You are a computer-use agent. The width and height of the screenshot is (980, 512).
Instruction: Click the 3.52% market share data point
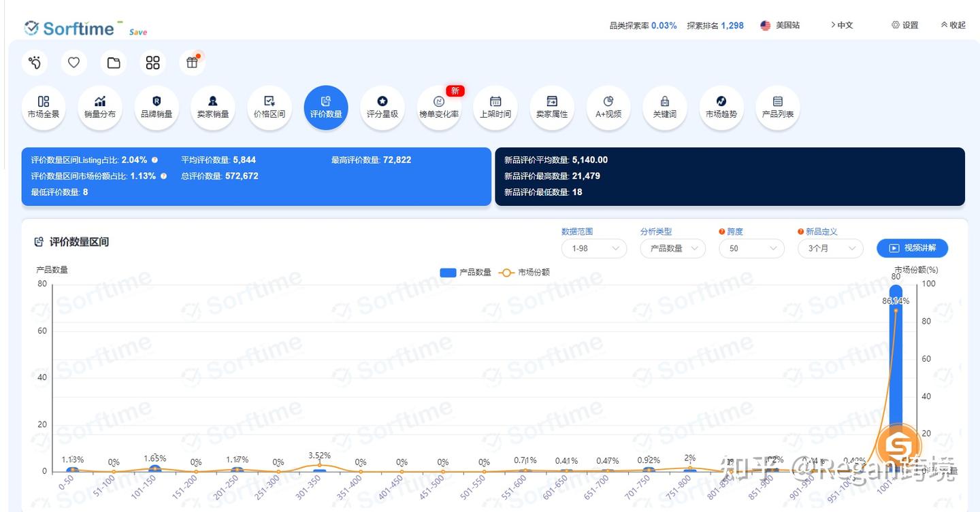pos(319,465)
